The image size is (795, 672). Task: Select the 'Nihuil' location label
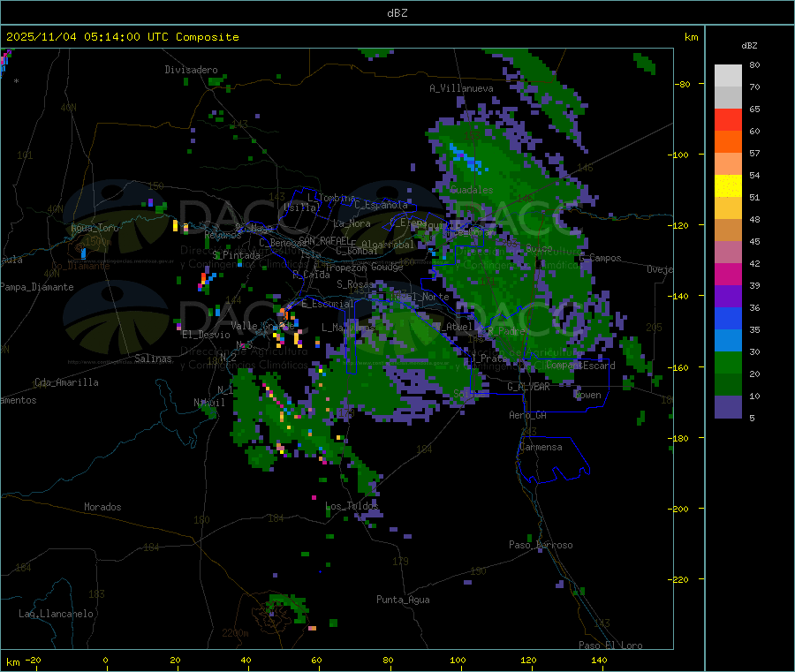coord(209,403)
